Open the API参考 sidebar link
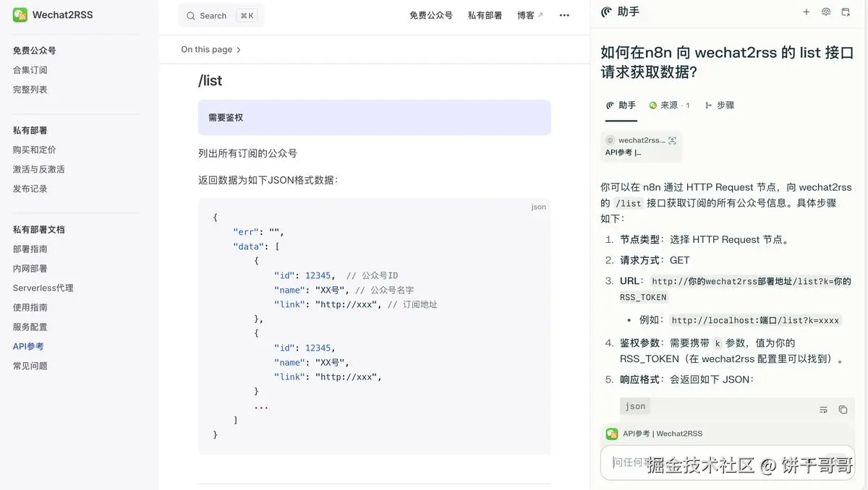The height and width of the screenshot is (490, 868). (27, 346)
